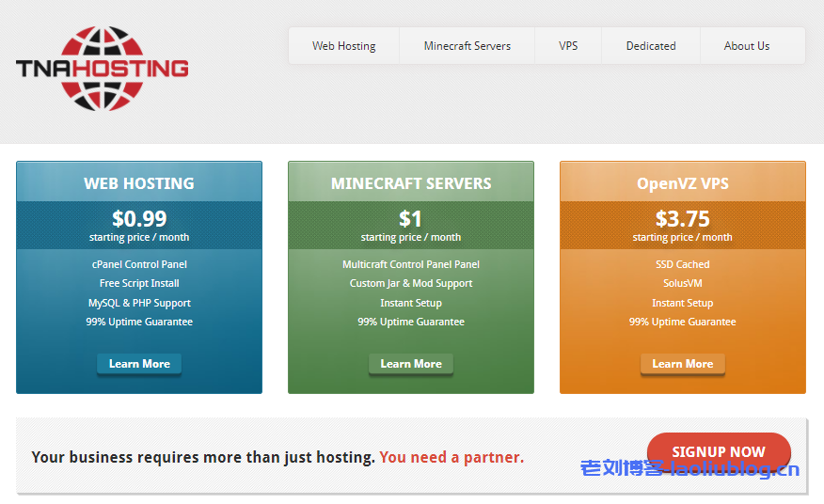Click the $0.99 starting price
This screenshot has width=824, height=504.
tap(139, 219)
